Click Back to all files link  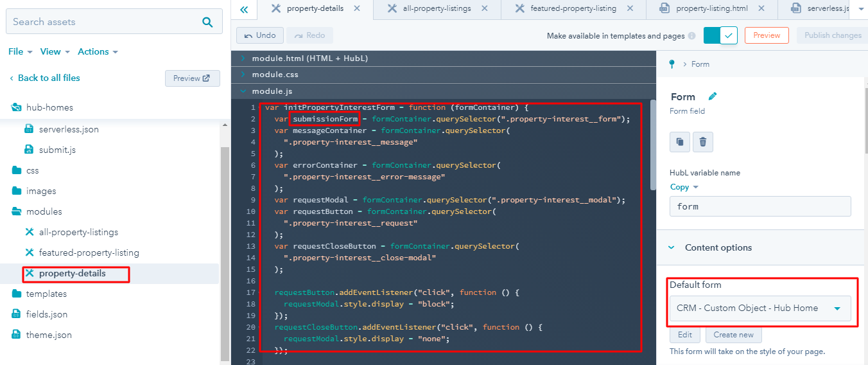click(48, 78)
